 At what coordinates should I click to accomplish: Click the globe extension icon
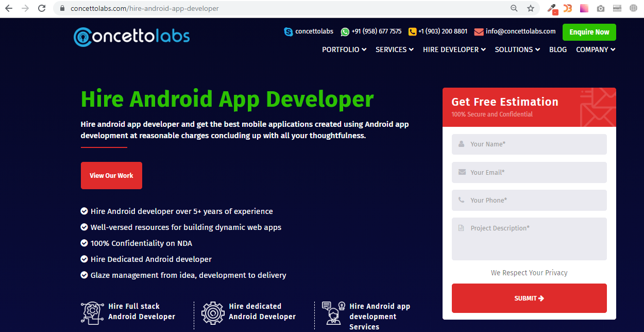point(633,8)
